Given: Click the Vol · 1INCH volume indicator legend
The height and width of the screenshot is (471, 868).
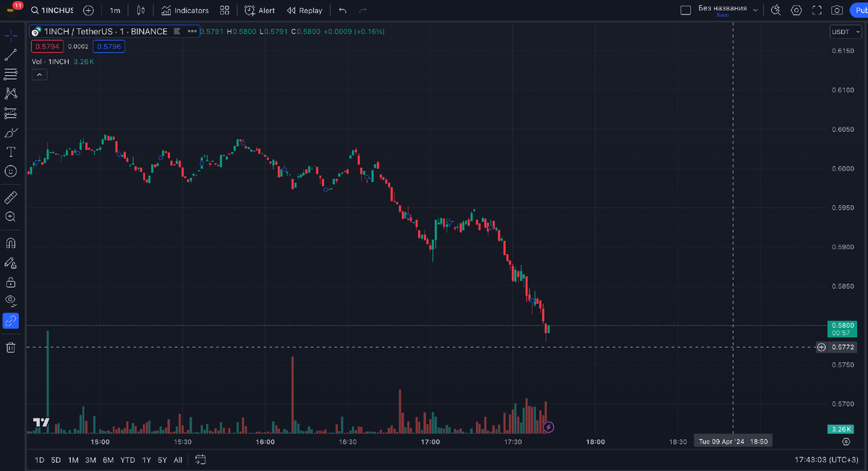Looking at the screenshot, I should tap(51, 61).
